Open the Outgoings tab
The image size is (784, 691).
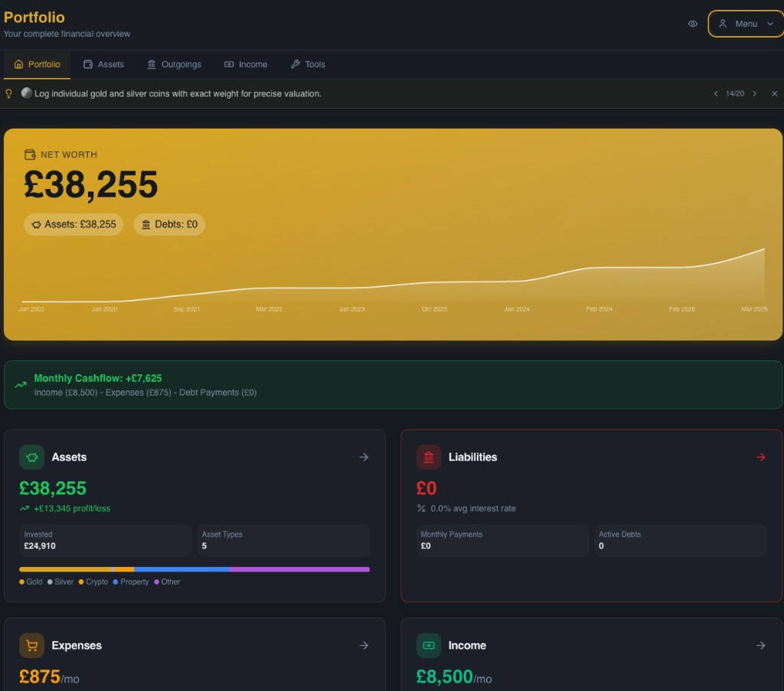coord(174,64)
